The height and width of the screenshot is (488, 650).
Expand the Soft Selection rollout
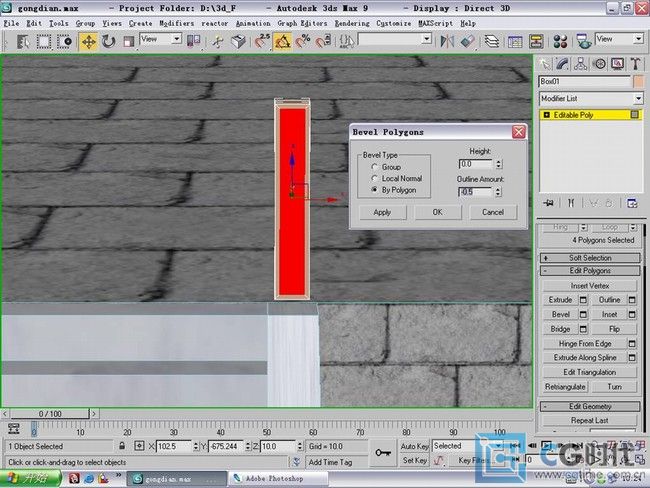590,258
